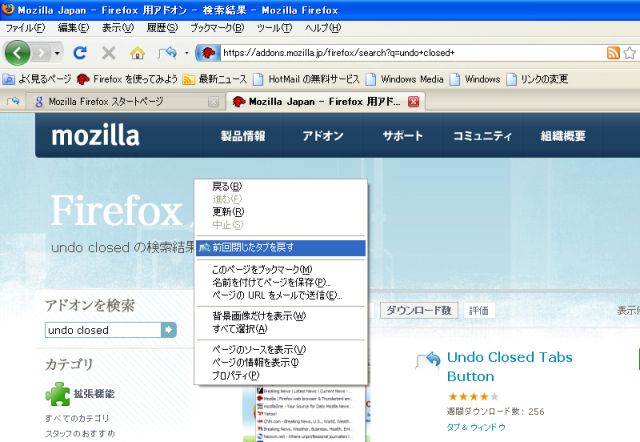Click the Forward arrow button

pos(41,53)
